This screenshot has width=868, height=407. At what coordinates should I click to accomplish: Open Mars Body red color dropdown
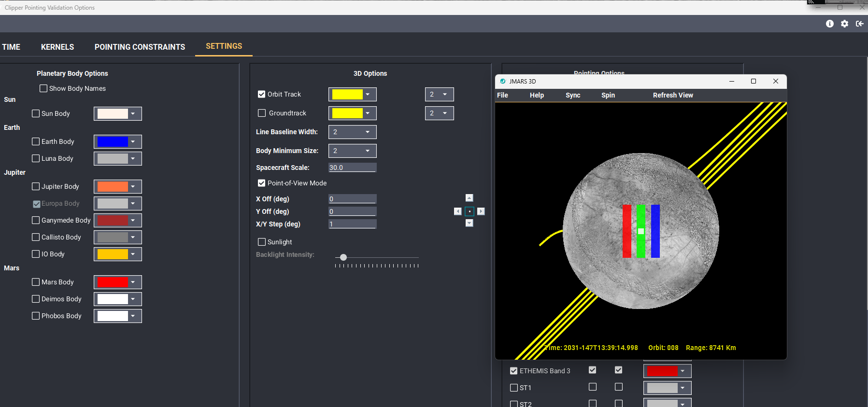[118, 282]
